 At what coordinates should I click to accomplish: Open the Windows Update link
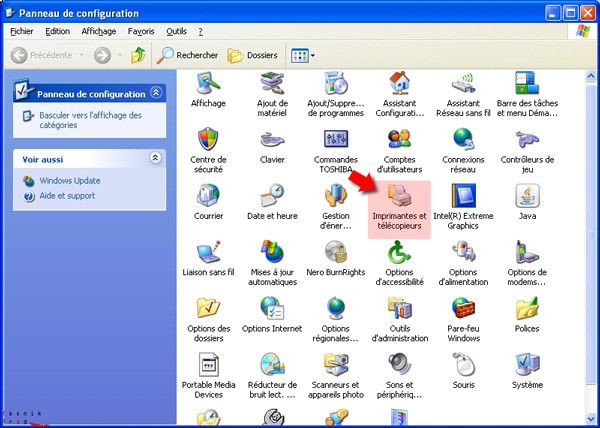tap(69, 180)
